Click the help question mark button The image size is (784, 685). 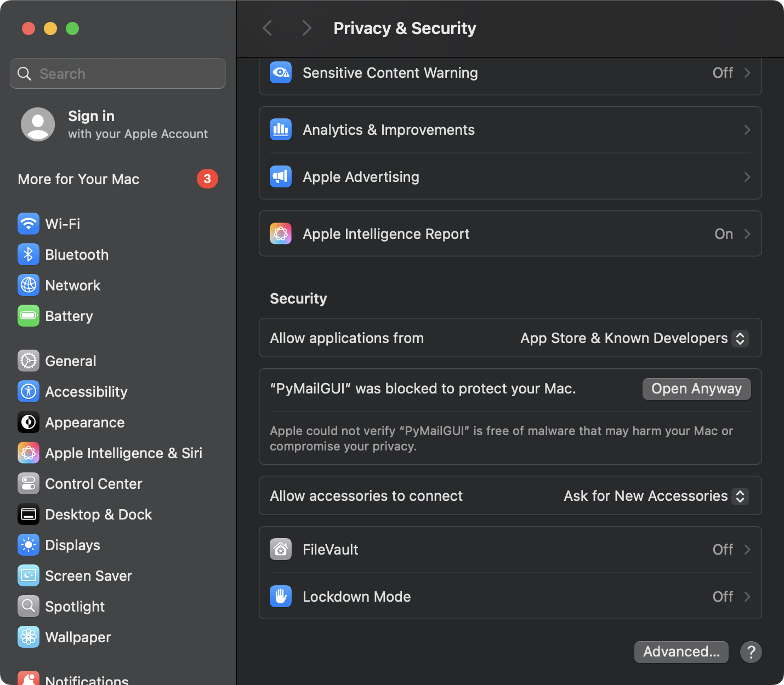click(x=751, y=652)
